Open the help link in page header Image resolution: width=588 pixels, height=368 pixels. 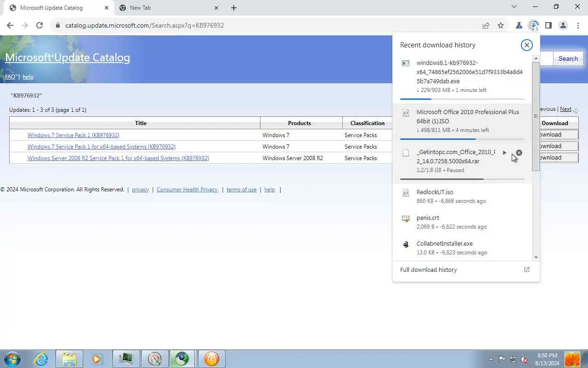(x=28, y=77)
